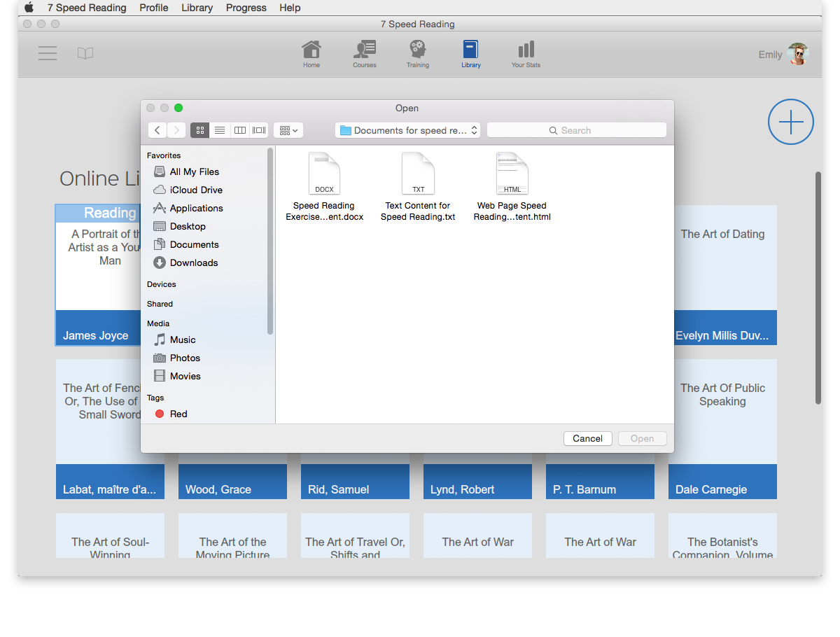Click Emily's profile avatar

tap(798, 54)
